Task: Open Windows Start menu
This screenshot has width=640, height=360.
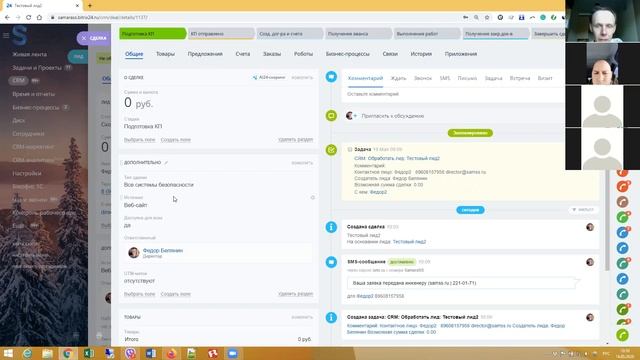Action: click(8, 353)
